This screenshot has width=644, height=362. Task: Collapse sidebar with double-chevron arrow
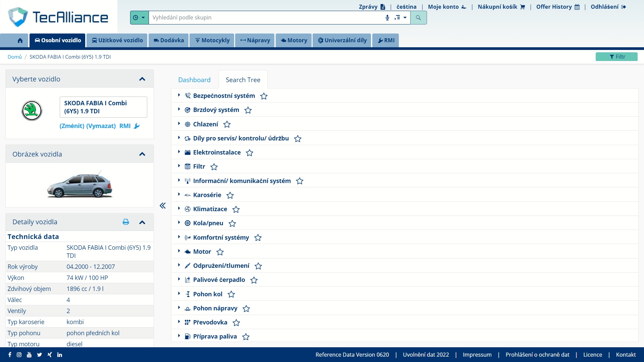coord(163,206)
